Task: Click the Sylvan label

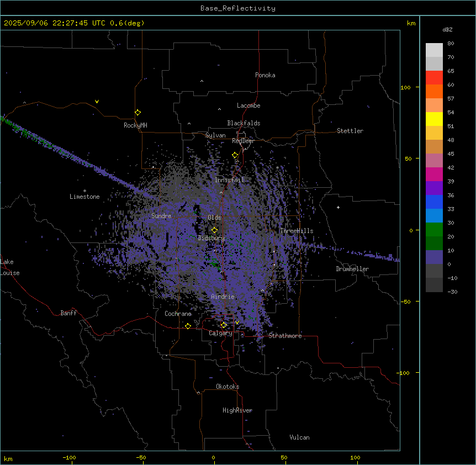Action: coord(215,135)
